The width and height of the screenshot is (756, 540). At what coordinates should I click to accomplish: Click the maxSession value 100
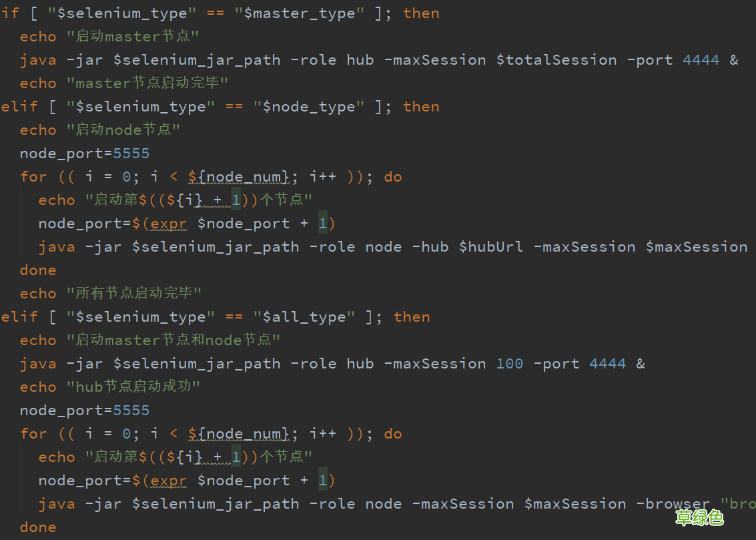pos(509,363)
